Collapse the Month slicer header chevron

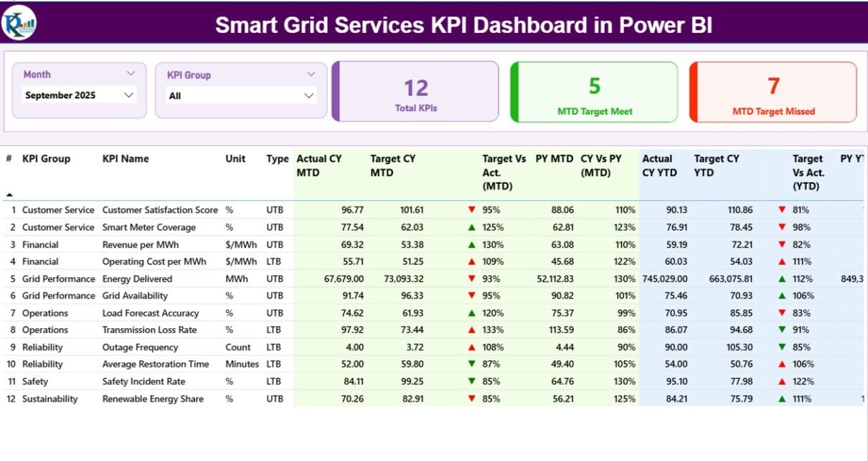(131, 73)
